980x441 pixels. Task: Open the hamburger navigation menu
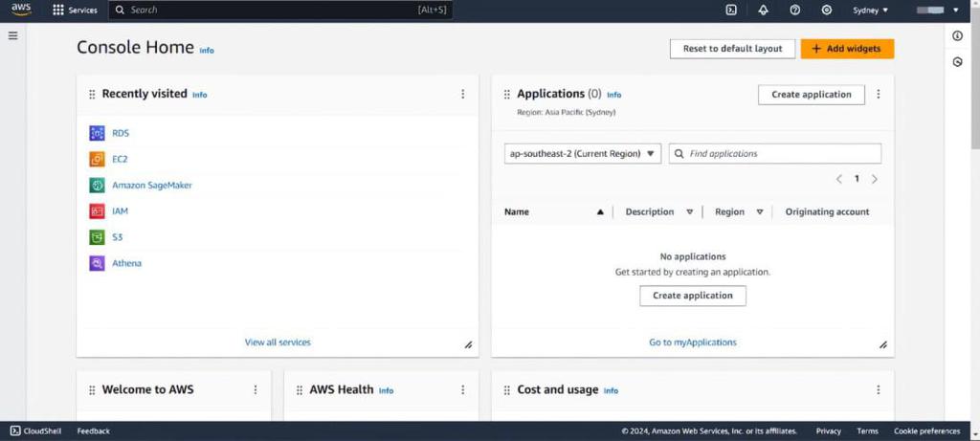pos(12,35)
